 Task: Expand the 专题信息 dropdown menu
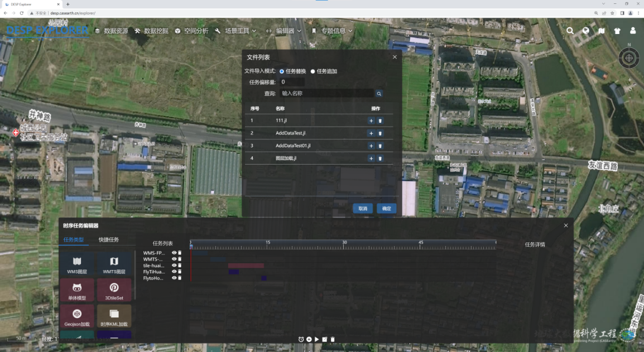332,31
